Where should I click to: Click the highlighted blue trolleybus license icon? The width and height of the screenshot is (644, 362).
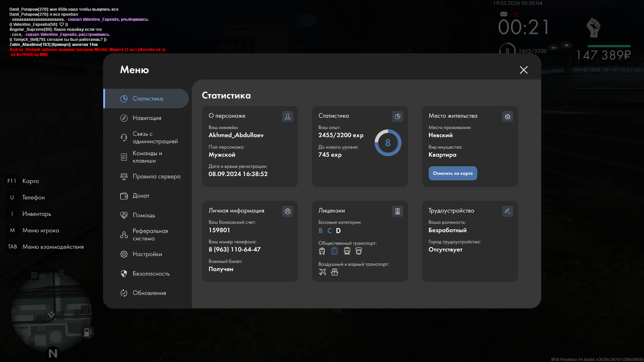pos(334,251)
